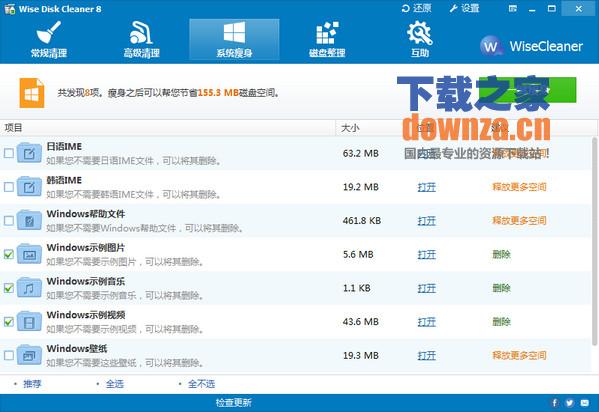Click 全不选 to deselect all
The image size is (599, 412).
tap(201, 383)
